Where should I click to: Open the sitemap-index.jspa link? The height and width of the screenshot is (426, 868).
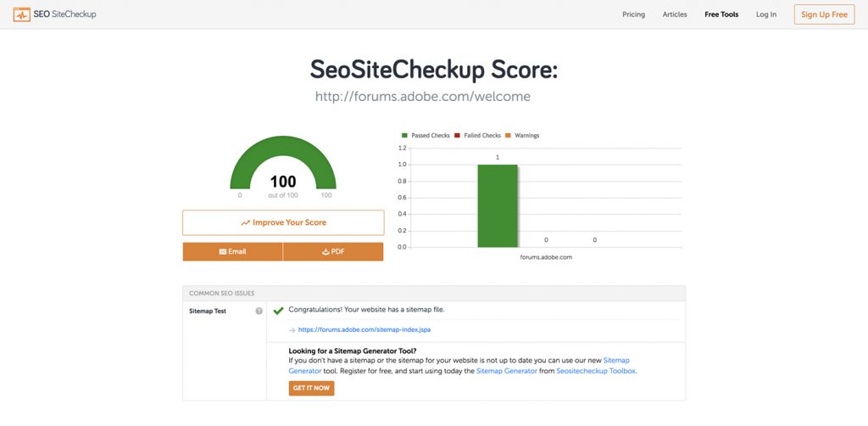(x=370, y=330)
